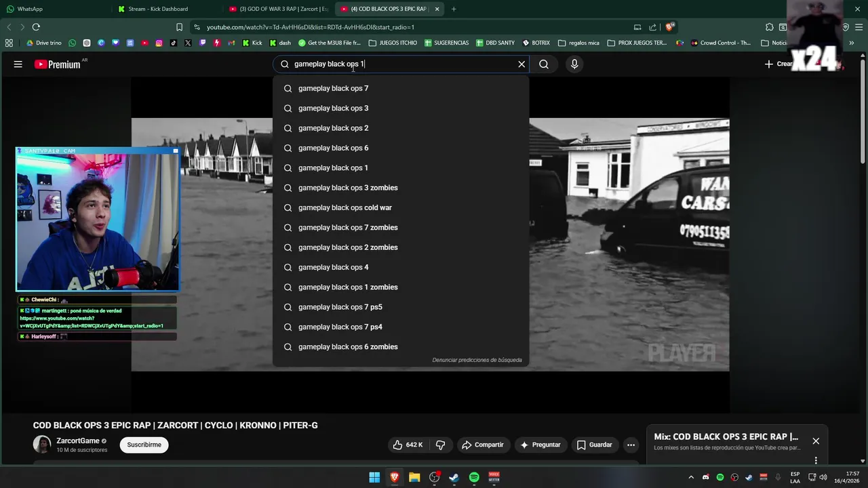Reload the page with the refresh icon
The height and width of the screenshot is (488, 868).
pos(36,27)
